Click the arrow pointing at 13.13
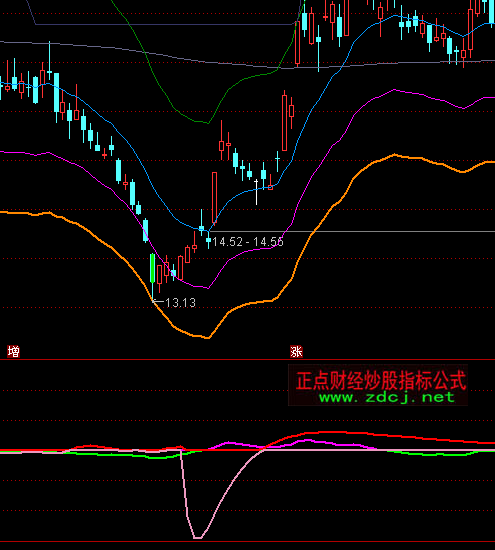This screenshot has width=495, height=550. tap(158, 301)
